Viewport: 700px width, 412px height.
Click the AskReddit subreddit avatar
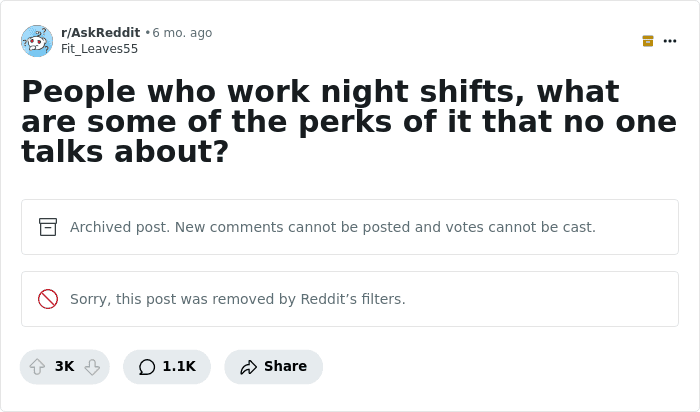tap(37, 41)
